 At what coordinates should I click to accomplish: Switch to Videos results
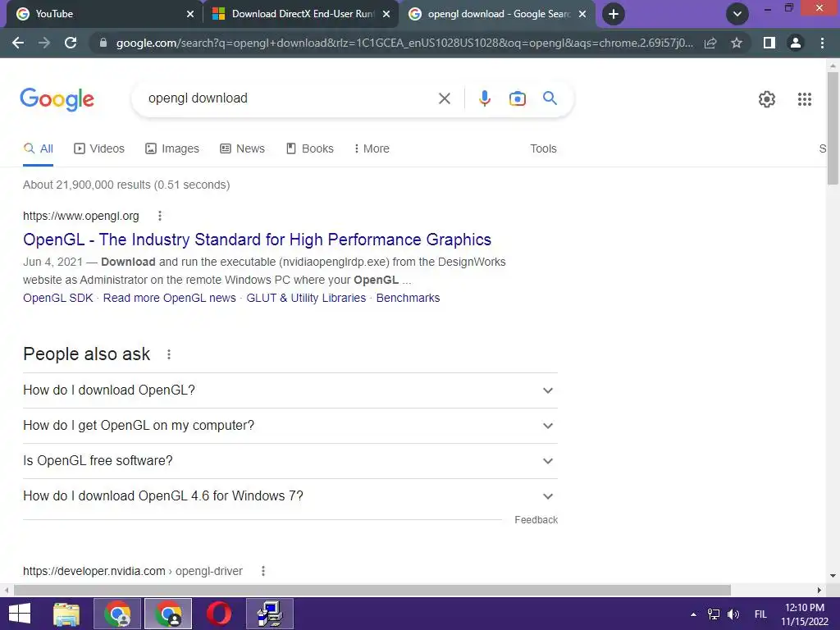99,148
